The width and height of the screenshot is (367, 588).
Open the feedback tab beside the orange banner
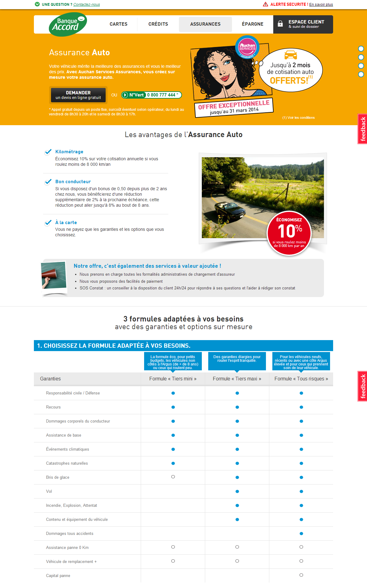pos(362,129)
